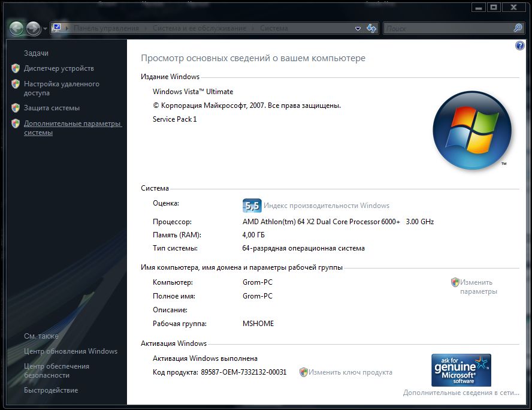Minimize the System window
Screen dimensions: 532x410
coord(479,7)
